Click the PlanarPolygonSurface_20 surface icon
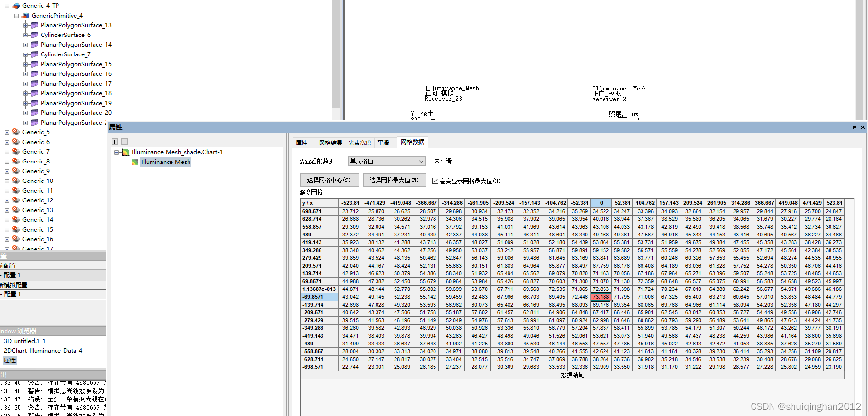 (35, 113)
